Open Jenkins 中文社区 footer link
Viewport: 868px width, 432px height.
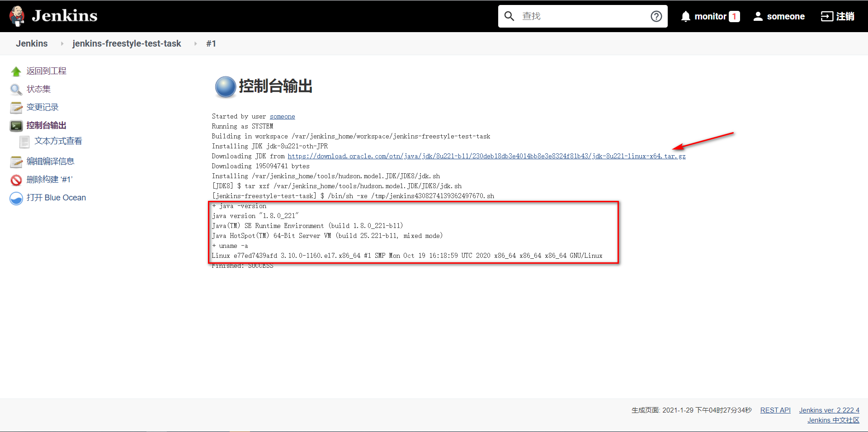[x=833, y=420]
